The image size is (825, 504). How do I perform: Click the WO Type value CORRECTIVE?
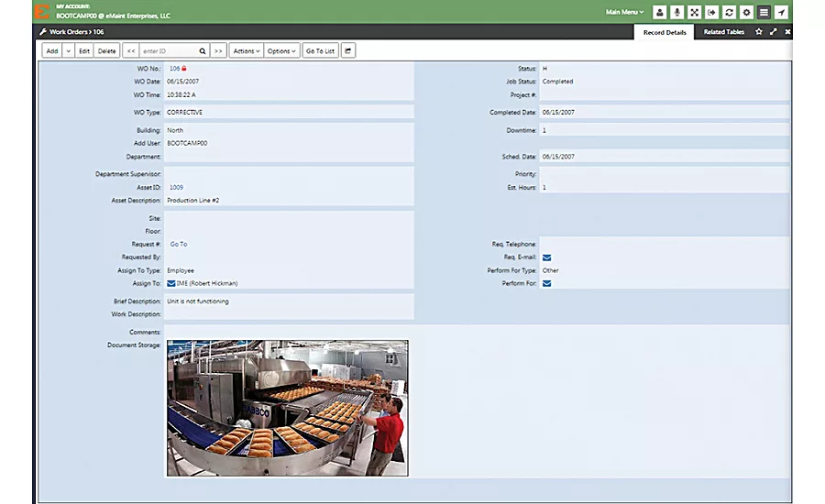184,112
